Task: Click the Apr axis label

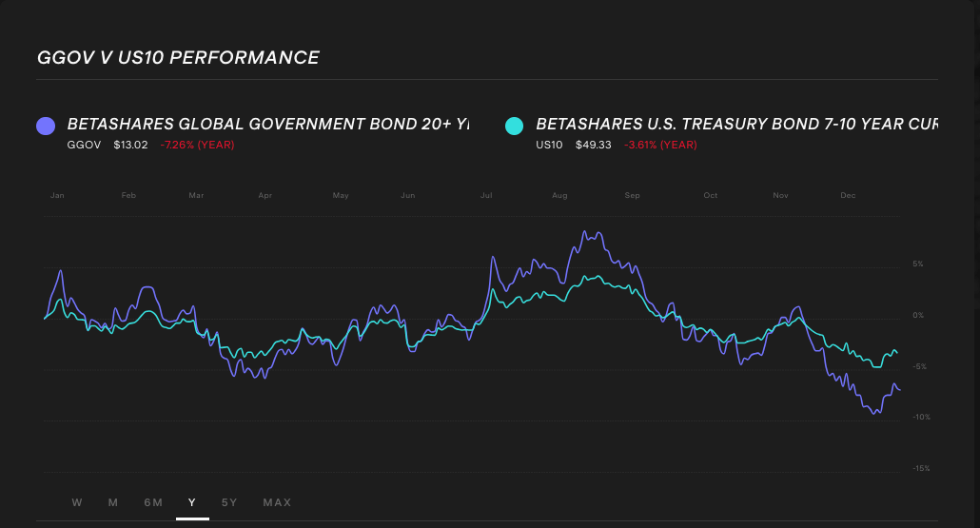Action: point(265,196)
